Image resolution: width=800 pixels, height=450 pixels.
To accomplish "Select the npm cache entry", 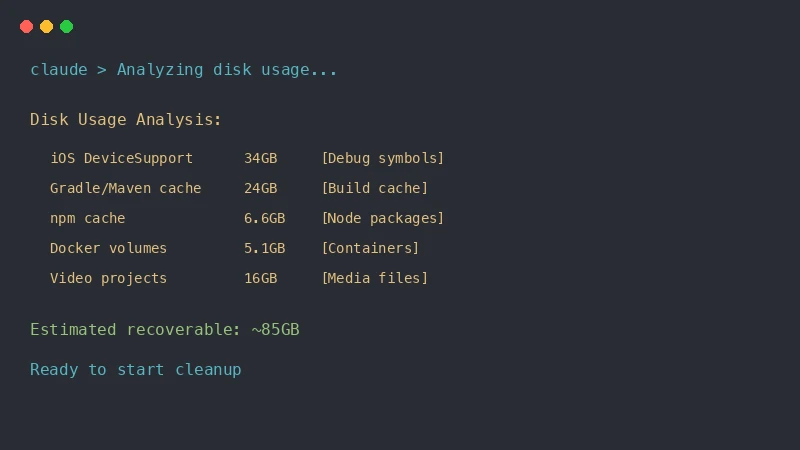I will pos(88,218).
